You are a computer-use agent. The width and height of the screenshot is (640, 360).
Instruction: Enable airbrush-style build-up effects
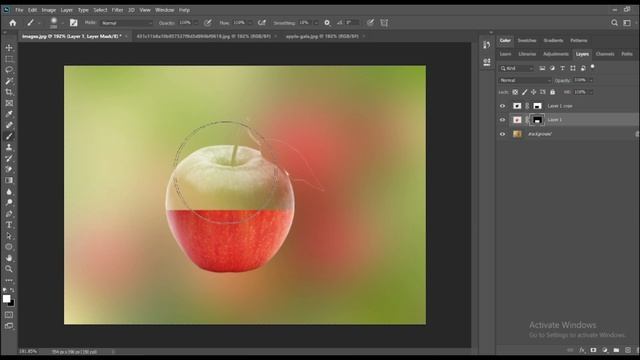point(262,23)
